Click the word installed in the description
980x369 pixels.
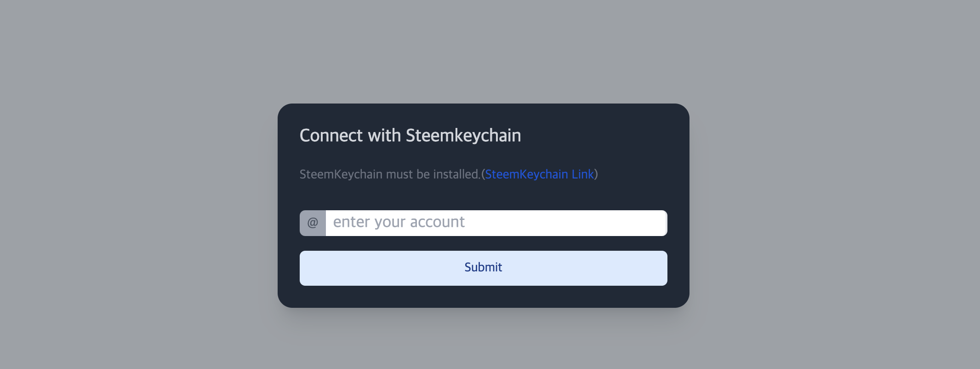[456, 174]
